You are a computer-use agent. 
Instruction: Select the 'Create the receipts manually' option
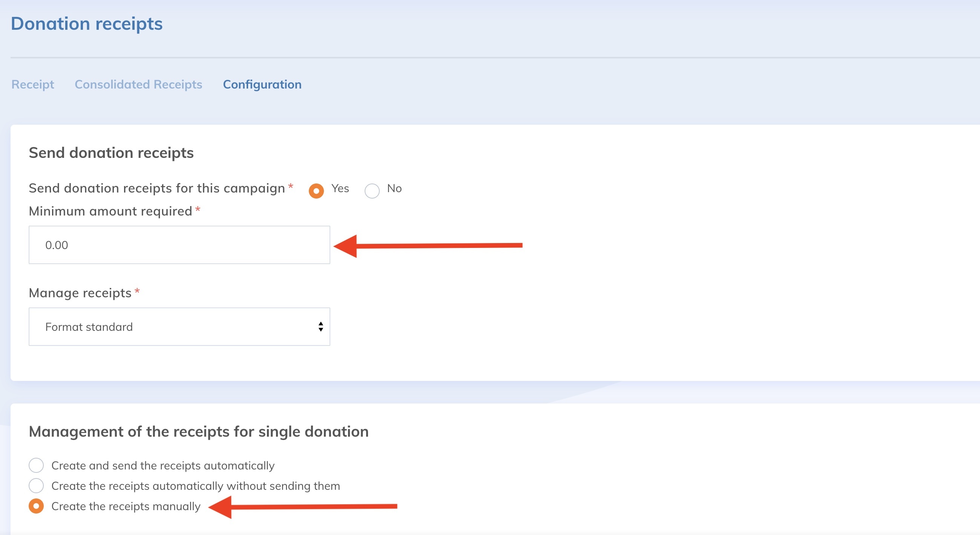point(36,506)
